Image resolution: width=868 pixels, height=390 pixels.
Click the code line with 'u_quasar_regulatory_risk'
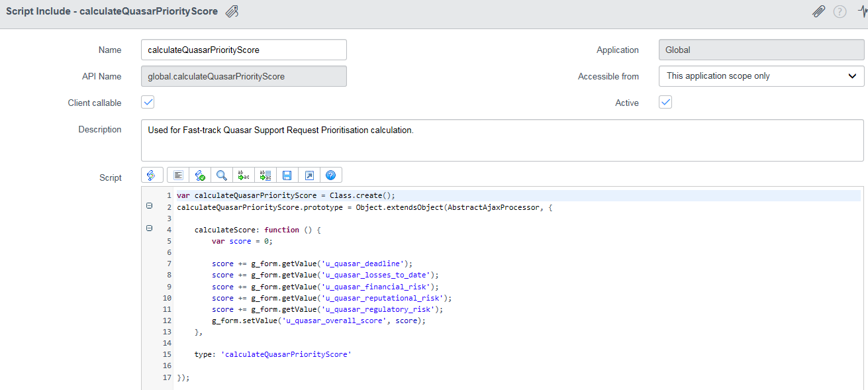point(328,309)
